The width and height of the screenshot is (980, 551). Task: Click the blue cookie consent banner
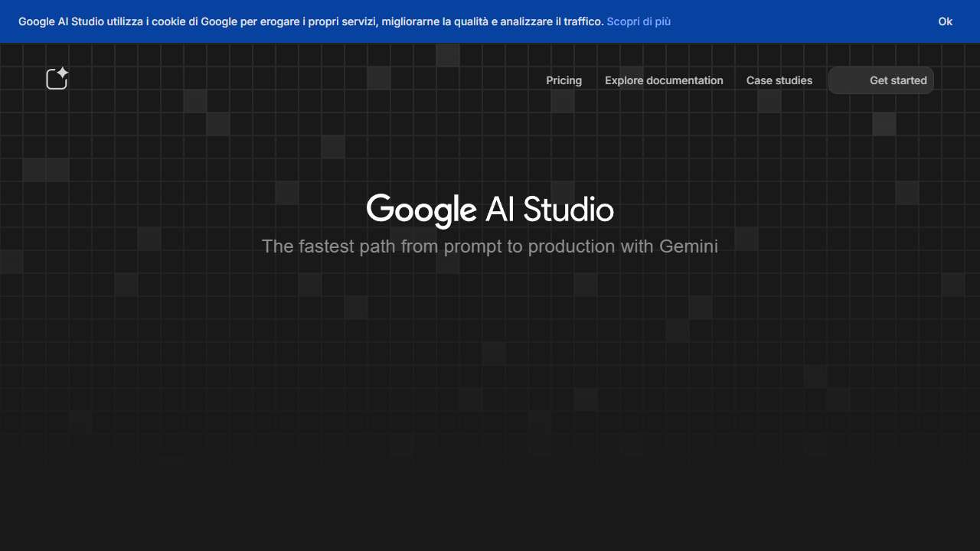point(490,21)
